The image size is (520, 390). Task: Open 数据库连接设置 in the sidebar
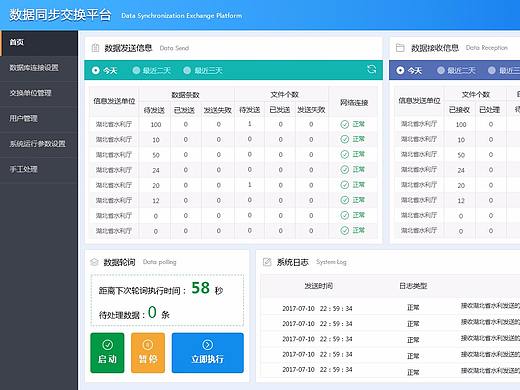pos(39,68)
